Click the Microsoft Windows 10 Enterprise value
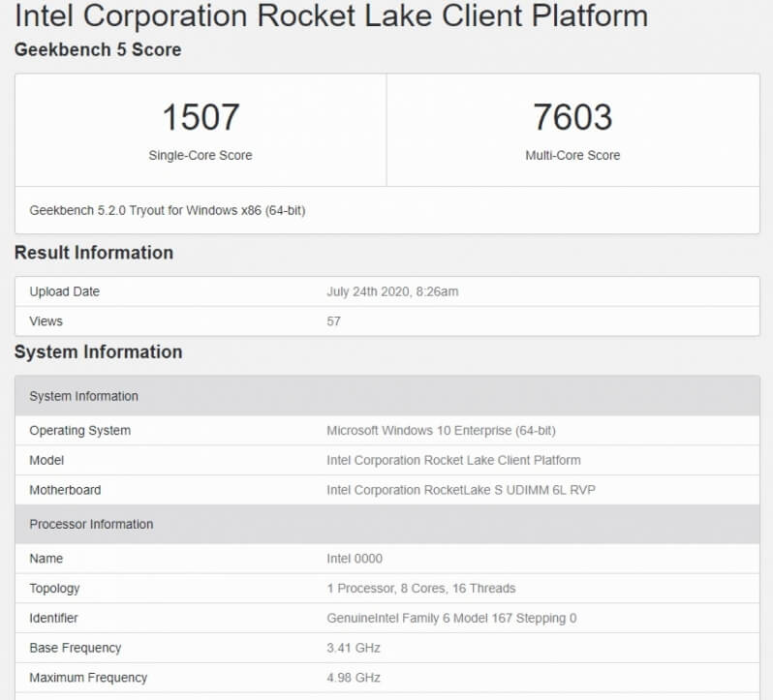 pyautogui.click(x=441, y=430)
